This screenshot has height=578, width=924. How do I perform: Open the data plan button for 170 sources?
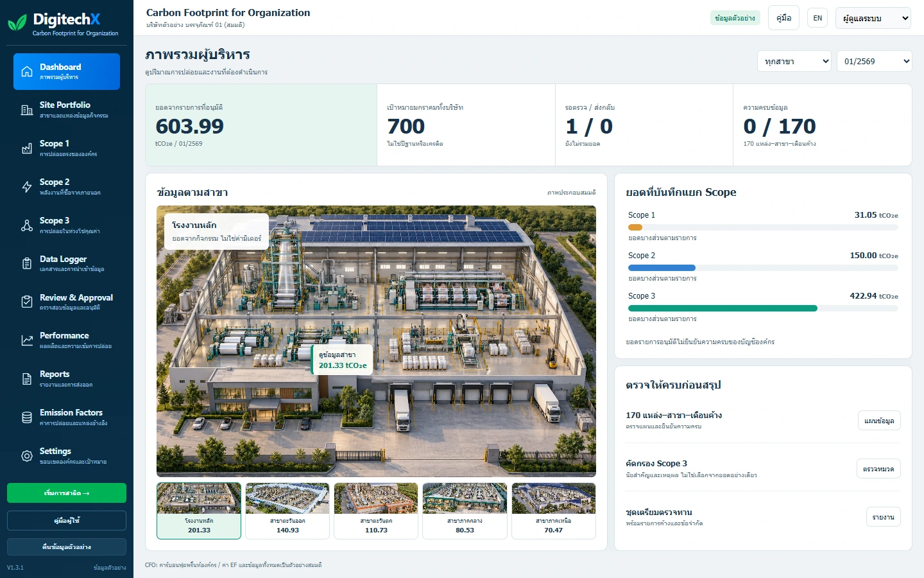click(x=879, y=421)
